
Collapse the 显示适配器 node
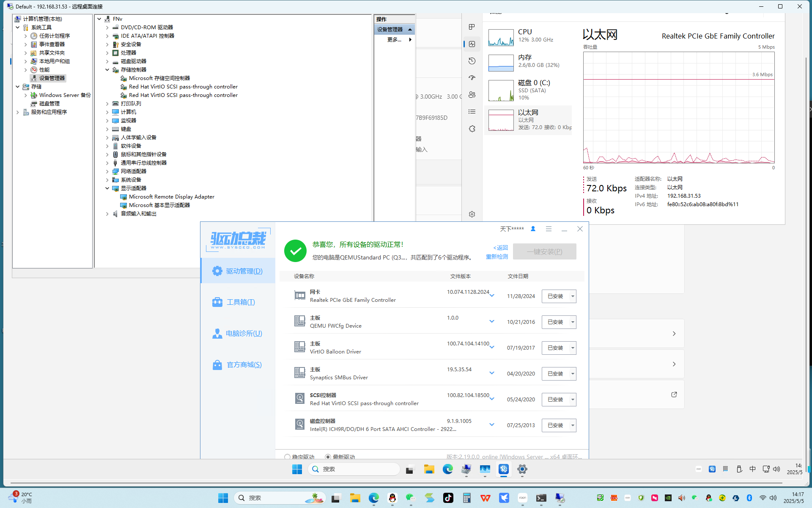(107, 188)
